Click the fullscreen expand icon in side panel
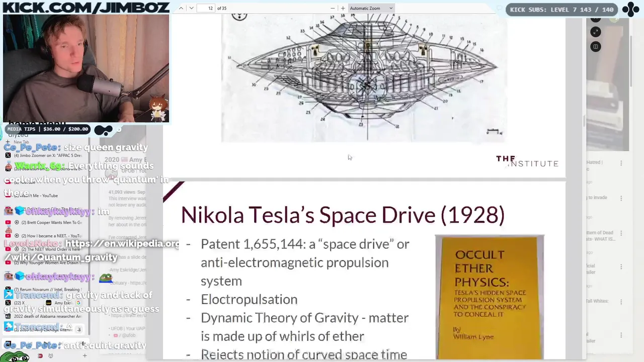Screen dimensions: 644x362 point(596,32)
